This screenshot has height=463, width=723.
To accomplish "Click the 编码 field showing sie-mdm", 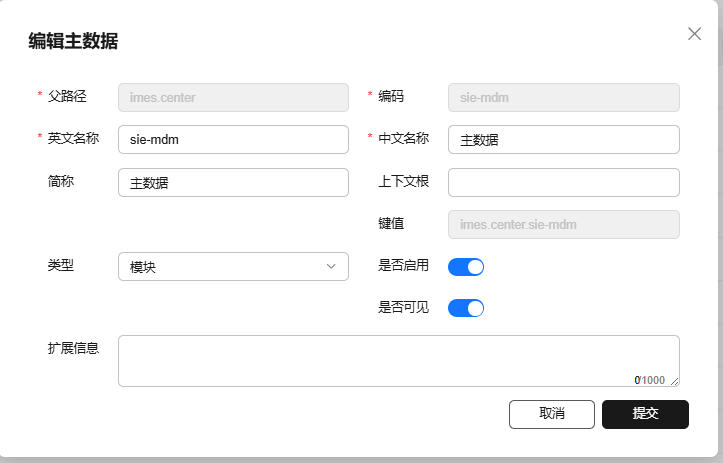I will click(x=563, y=97).
